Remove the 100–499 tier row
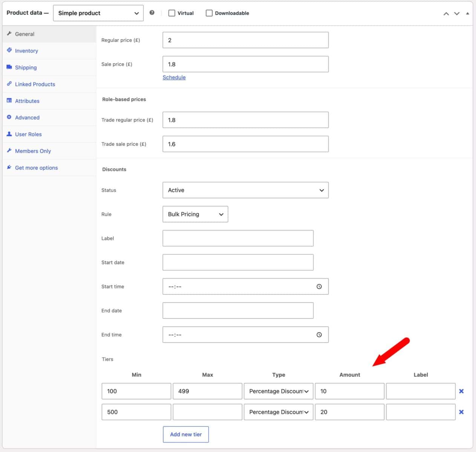Screen dimensions: 476x452 pos(461,391)
